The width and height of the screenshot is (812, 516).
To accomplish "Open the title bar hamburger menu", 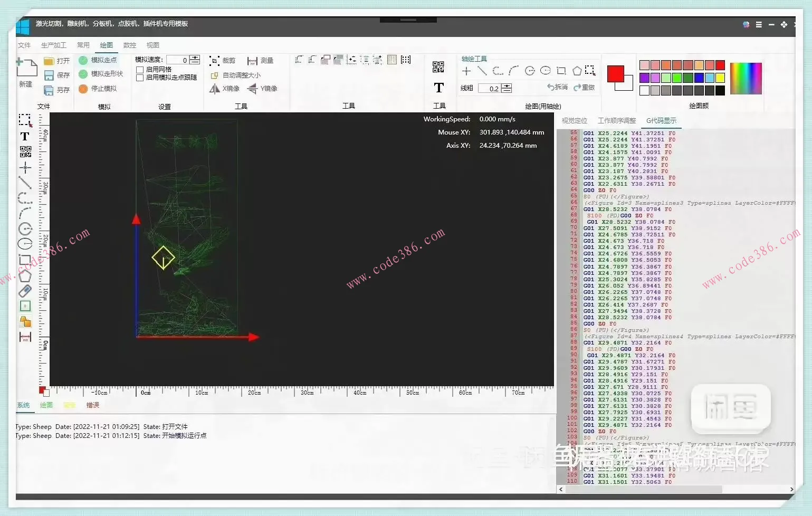I will click(x=759, y=25).
